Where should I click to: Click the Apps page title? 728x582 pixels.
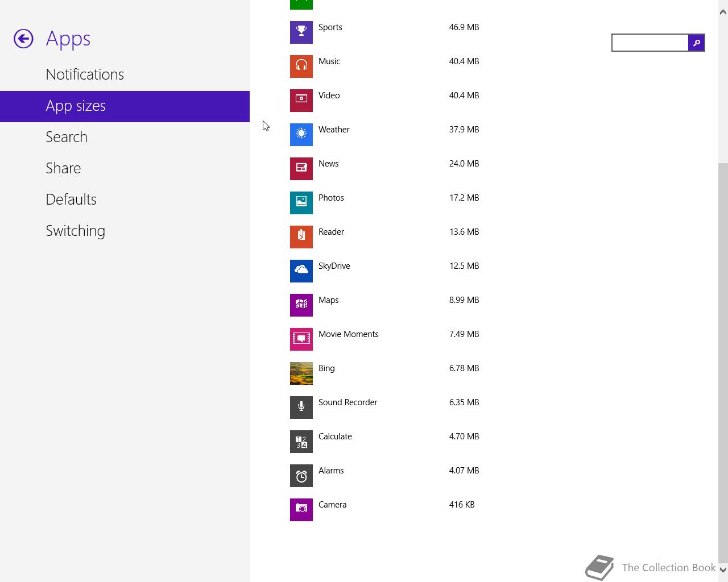coord(68,39)
